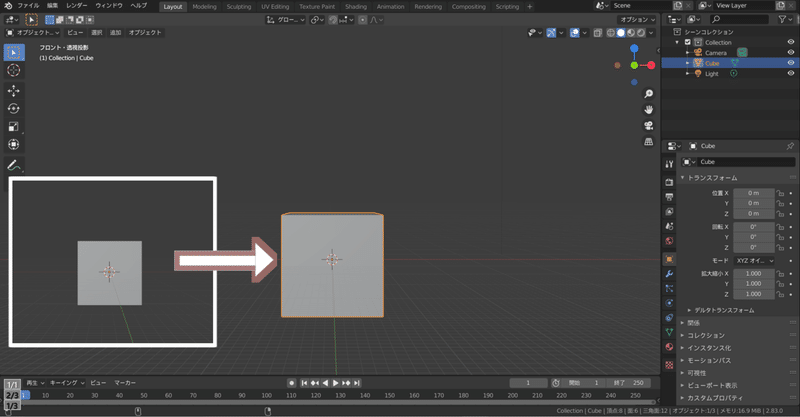Click the オプション button in header
The image size is (800, 417).
click(637, 19)
